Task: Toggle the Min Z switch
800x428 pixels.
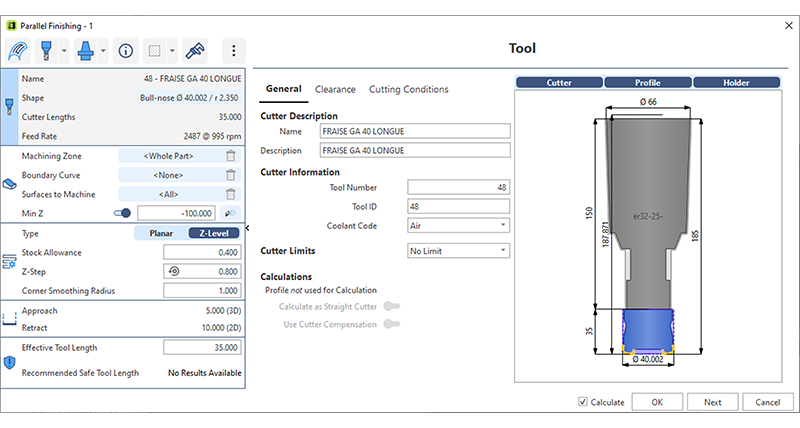Action: 124,213
